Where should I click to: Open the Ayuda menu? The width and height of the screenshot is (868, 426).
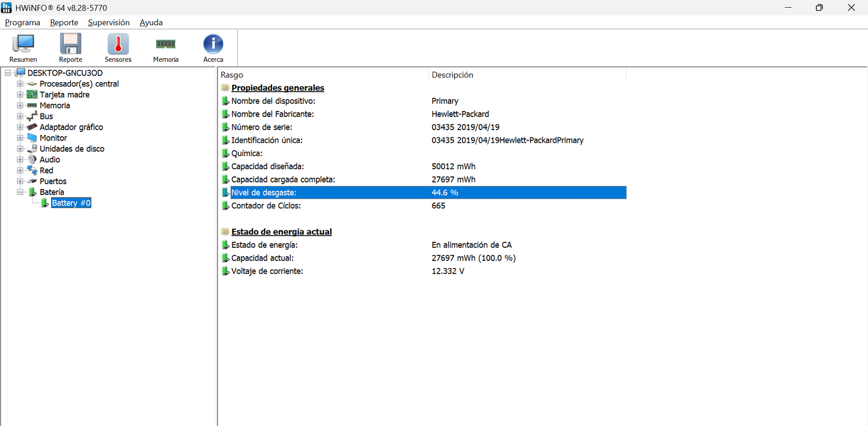point(151,22)
